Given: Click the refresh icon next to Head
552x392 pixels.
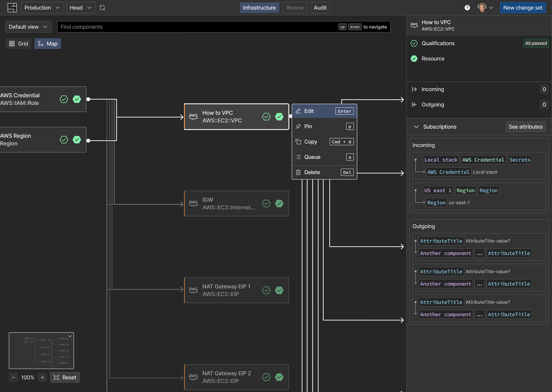Looking at the screenshot, I should click(102, 8).
